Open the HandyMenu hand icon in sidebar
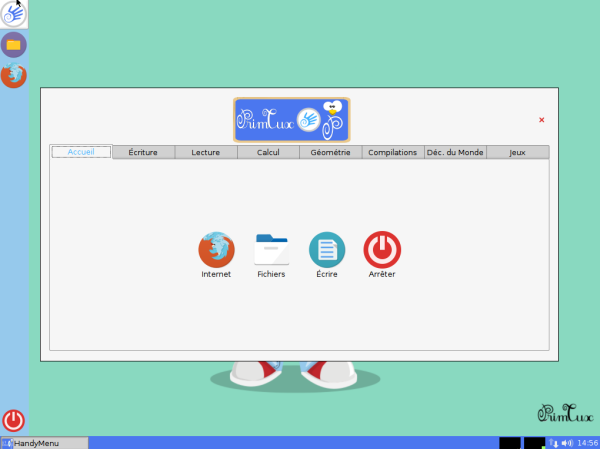 [x=13, y=14]
